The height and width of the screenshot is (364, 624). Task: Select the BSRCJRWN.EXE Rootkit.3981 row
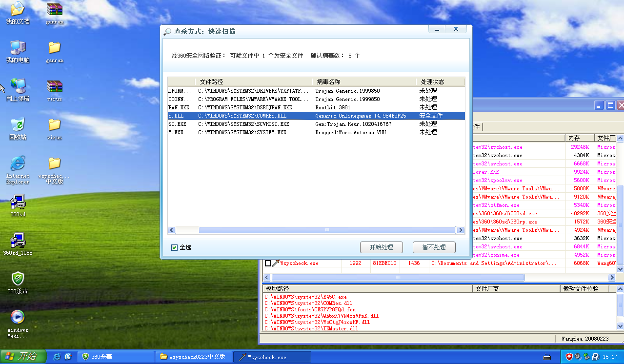coord(316,107)
